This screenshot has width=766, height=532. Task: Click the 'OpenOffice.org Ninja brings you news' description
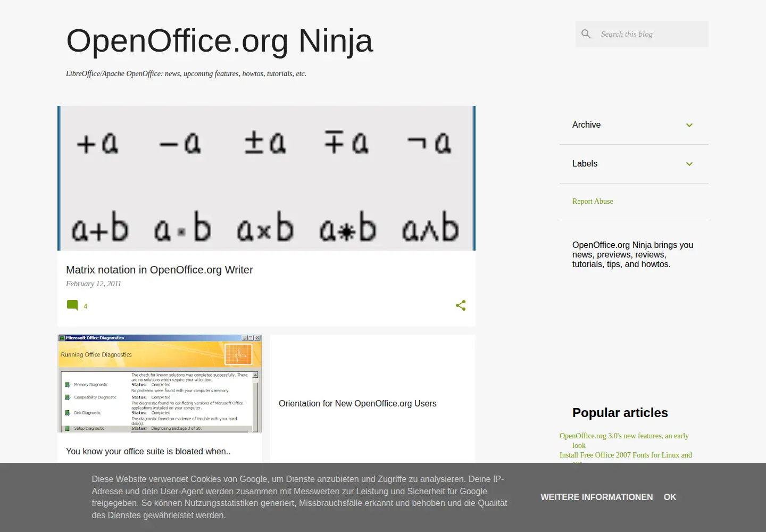pyautogui.click(x=633, y=254)
